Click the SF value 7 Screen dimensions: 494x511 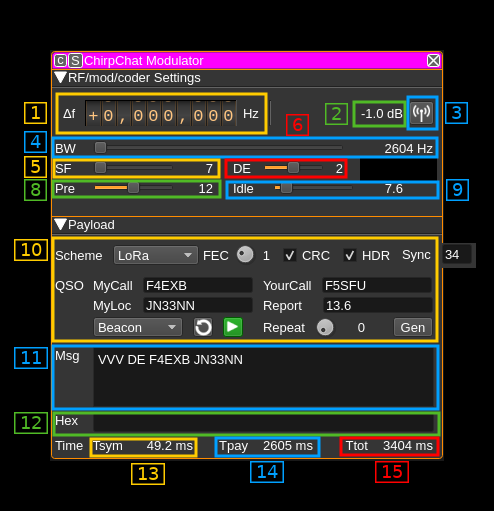pos(209,169)
